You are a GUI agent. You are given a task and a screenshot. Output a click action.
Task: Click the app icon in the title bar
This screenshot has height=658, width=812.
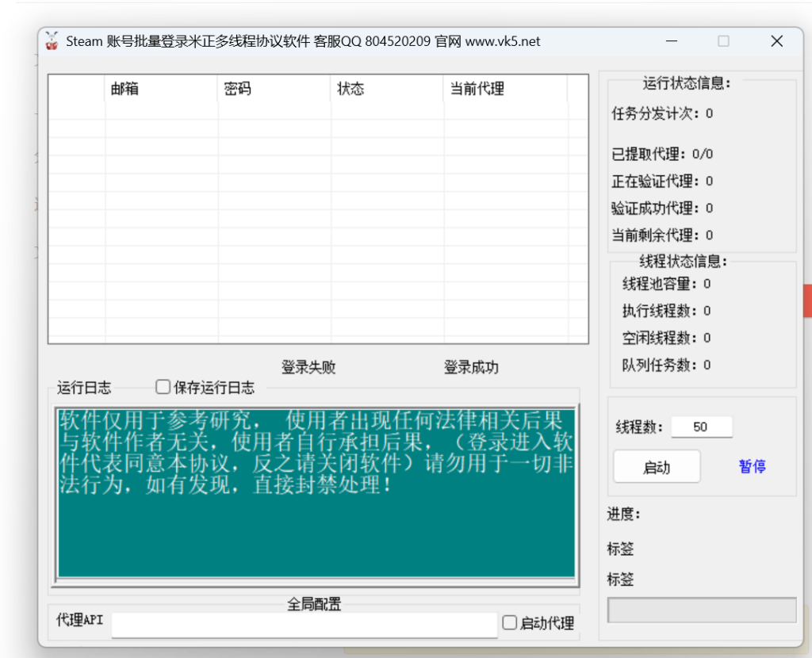click(52, 41)
